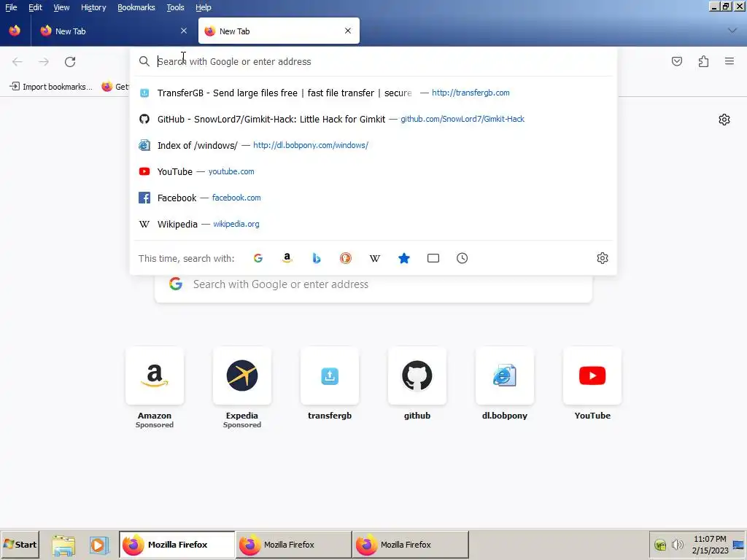Search open tabs with the tab icon
This screenshot has width=747, height=560.
tap(433, 258)
